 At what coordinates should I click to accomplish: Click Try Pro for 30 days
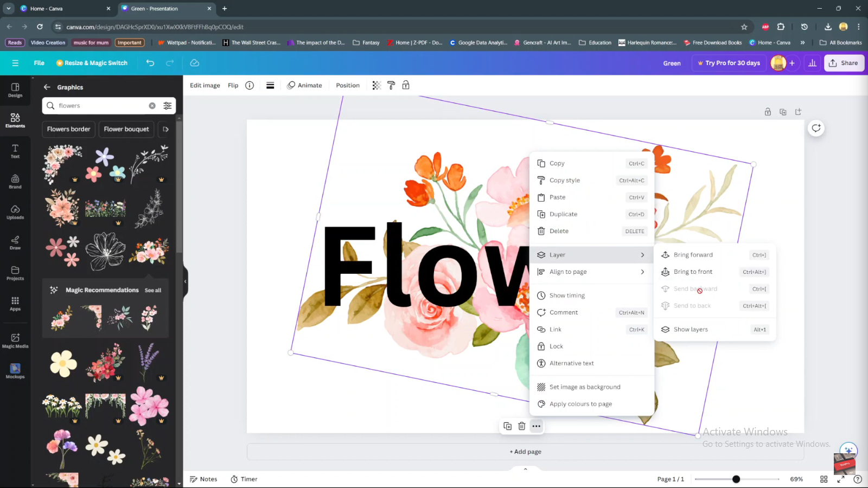pyautogui.click(x=729, y=63)
